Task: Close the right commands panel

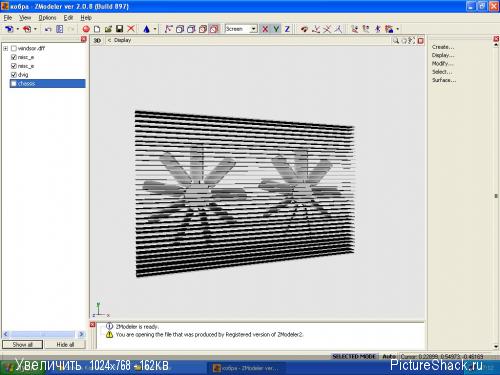Action: click(x=496, y=39)
